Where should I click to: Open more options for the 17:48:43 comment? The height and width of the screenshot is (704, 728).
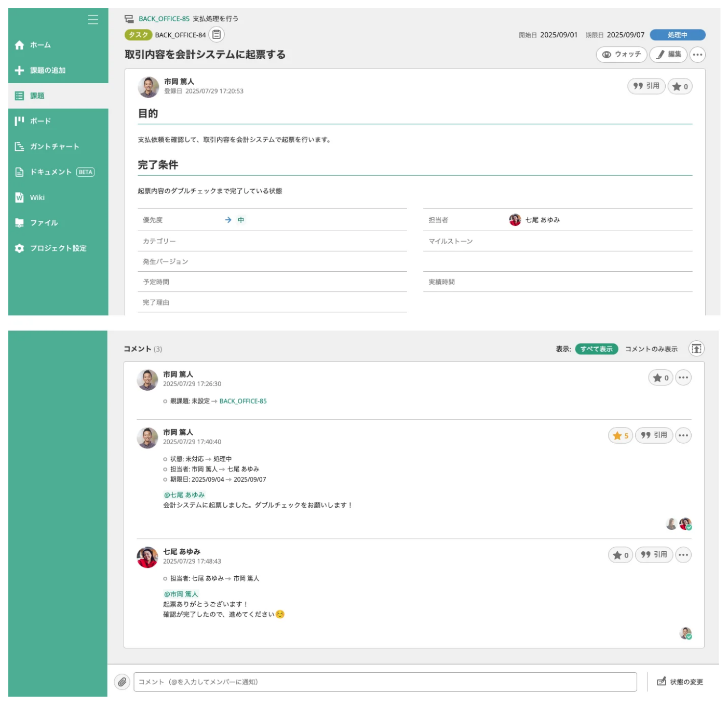683,555
